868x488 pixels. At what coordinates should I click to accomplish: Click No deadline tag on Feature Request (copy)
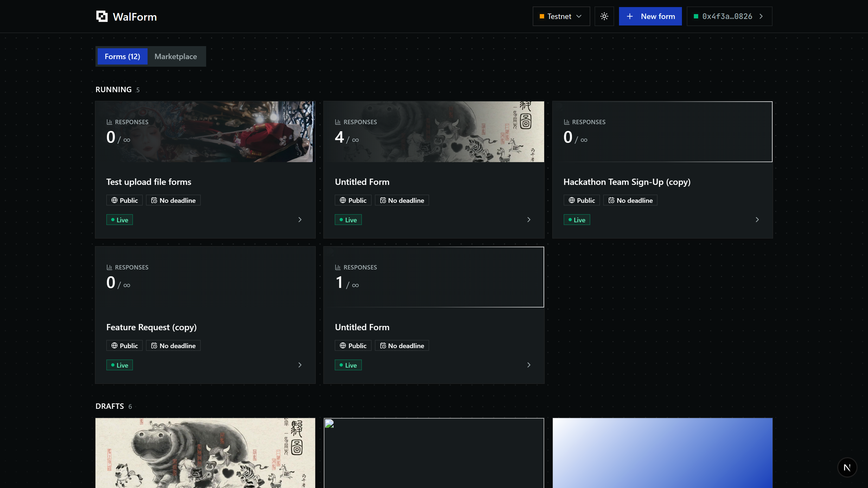point(173,346)
